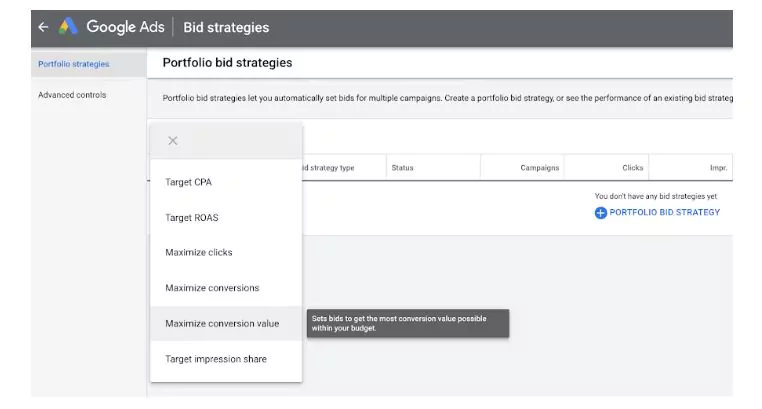
Task: Sort table by Campaigns column
Action: [539, 168]
